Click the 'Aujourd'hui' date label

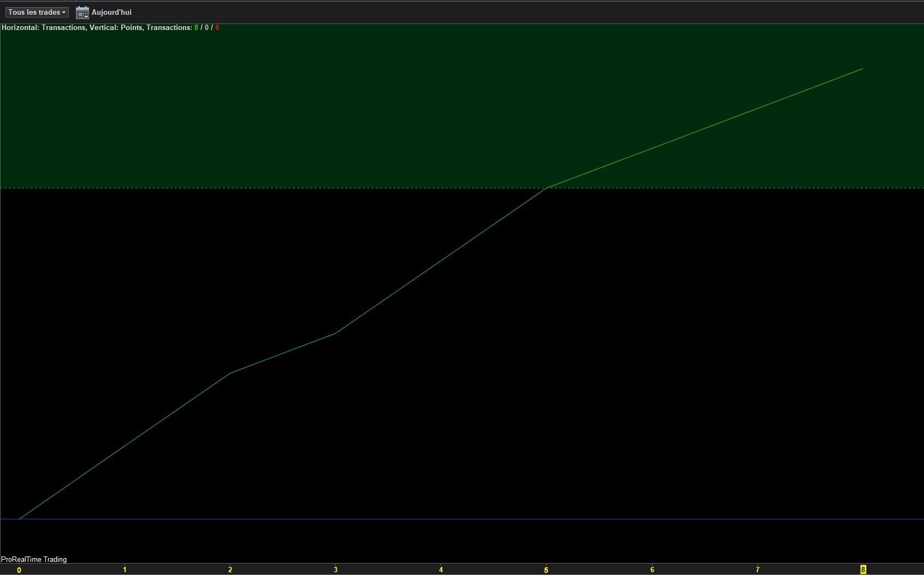pos(111,12)
